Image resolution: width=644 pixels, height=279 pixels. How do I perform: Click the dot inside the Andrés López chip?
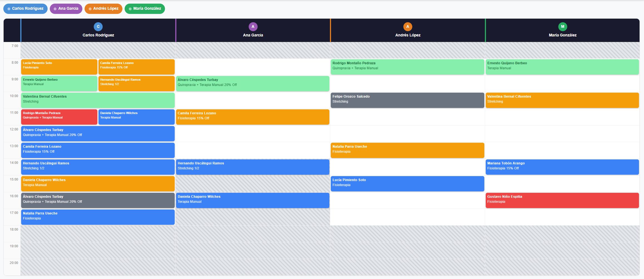pyautogui.click(x=90, y=9)
